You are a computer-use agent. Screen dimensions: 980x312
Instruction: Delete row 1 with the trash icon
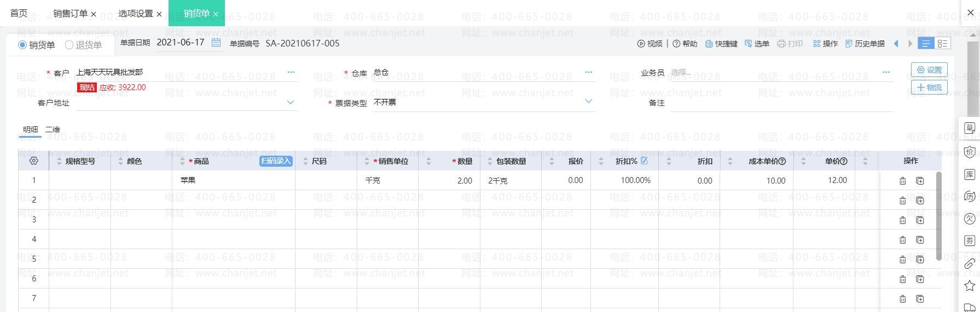tap(903, 181)
